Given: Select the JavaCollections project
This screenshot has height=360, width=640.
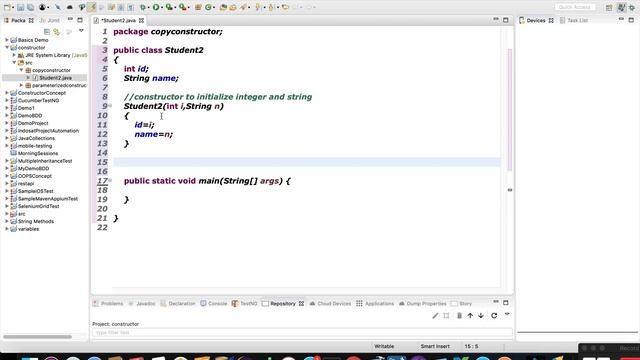Looking at the screenshot, I should pyautogui.click(x=36, y=138).
